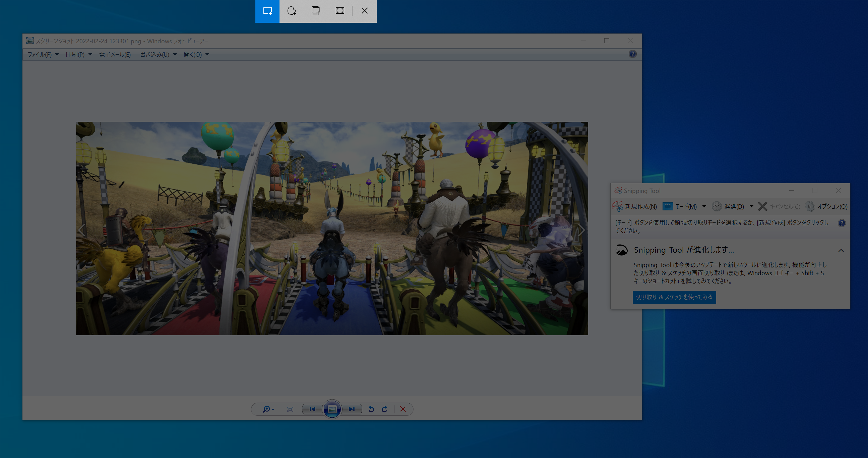Open the 印刷(P) menu

[75, 54]
